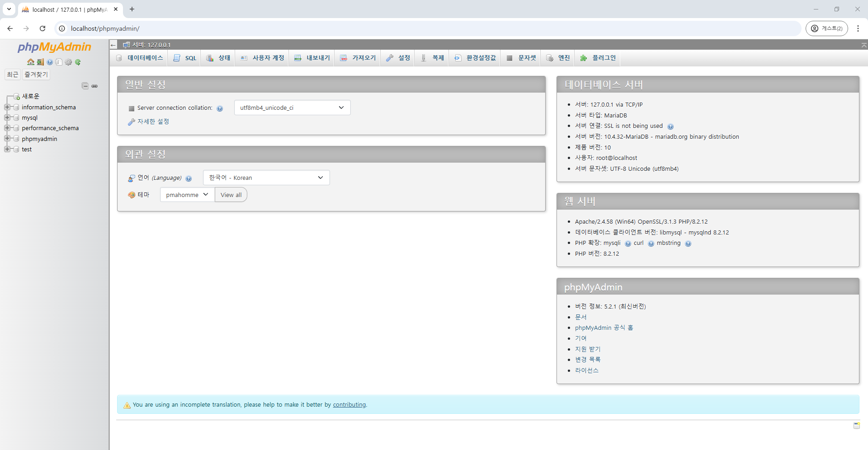Switch to the 내보내기 tab
Image resolution: width=868 pixels, height=450 pixels.
312,58
